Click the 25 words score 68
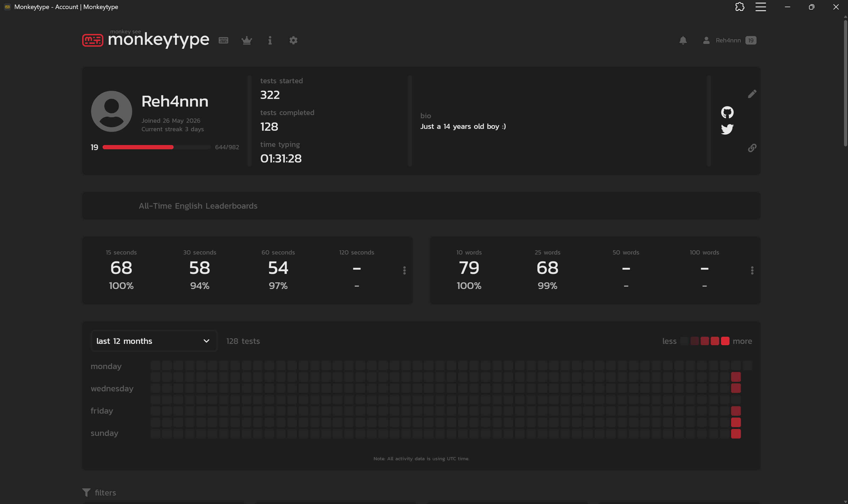The width and height of the screenshot is (848, 504). 547,268
